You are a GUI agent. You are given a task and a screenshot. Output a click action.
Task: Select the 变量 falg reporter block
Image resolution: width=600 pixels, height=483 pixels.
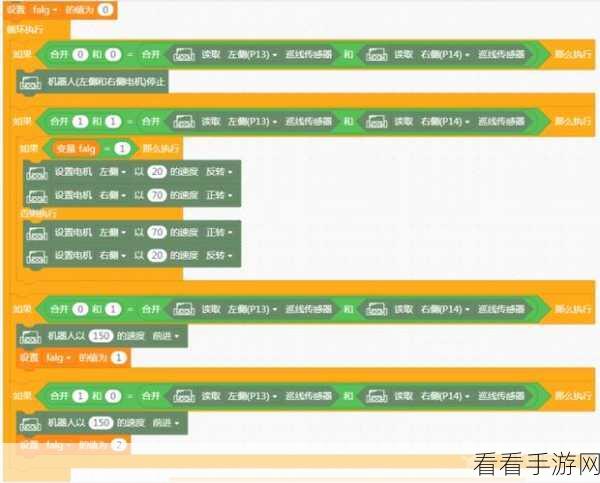(x=76, y=148)
